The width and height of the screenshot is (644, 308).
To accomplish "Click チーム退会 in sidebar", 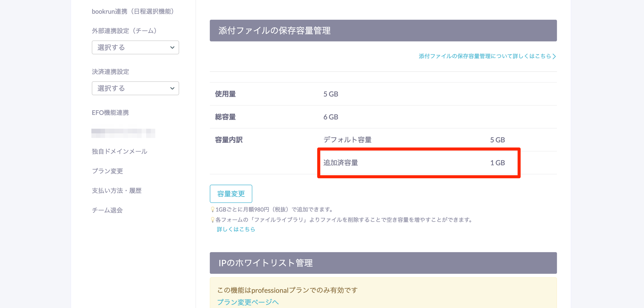I will [x=107, y=210].
